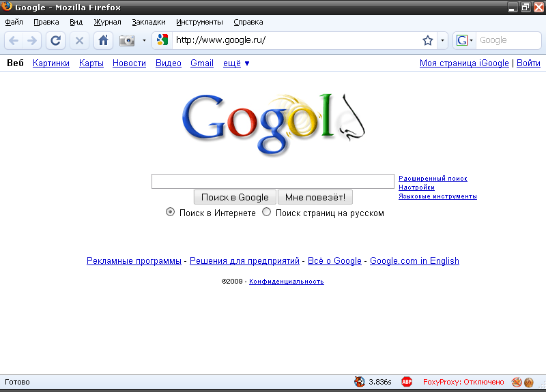Click the FoxyProxy: Отключено status text

463,382
